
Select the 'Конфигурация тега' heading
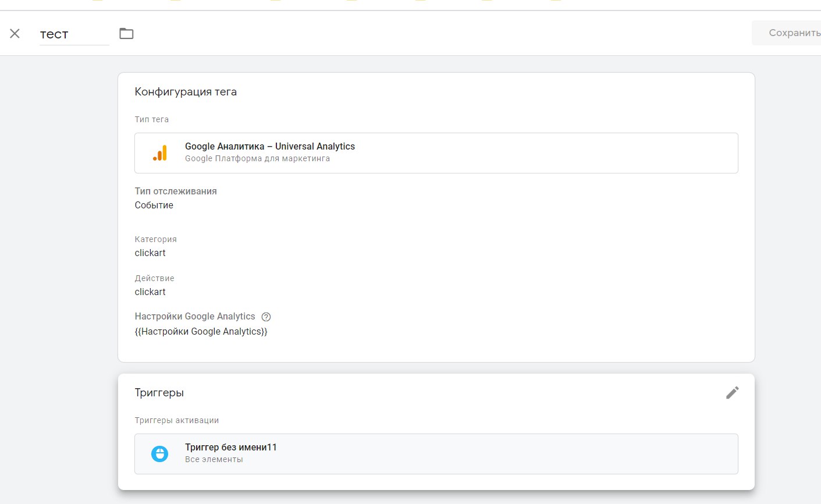click(x=186, y=92)
